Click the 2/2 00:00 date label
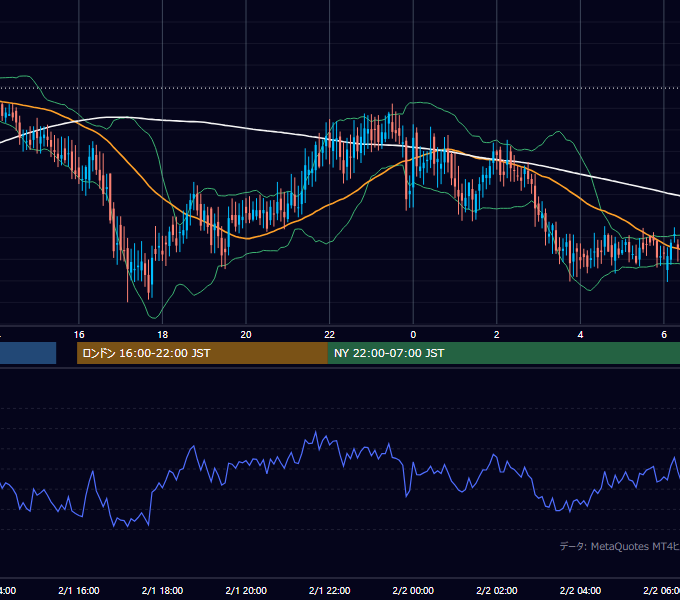This screenshot has width=680, height=600. [x=413, y=590]
